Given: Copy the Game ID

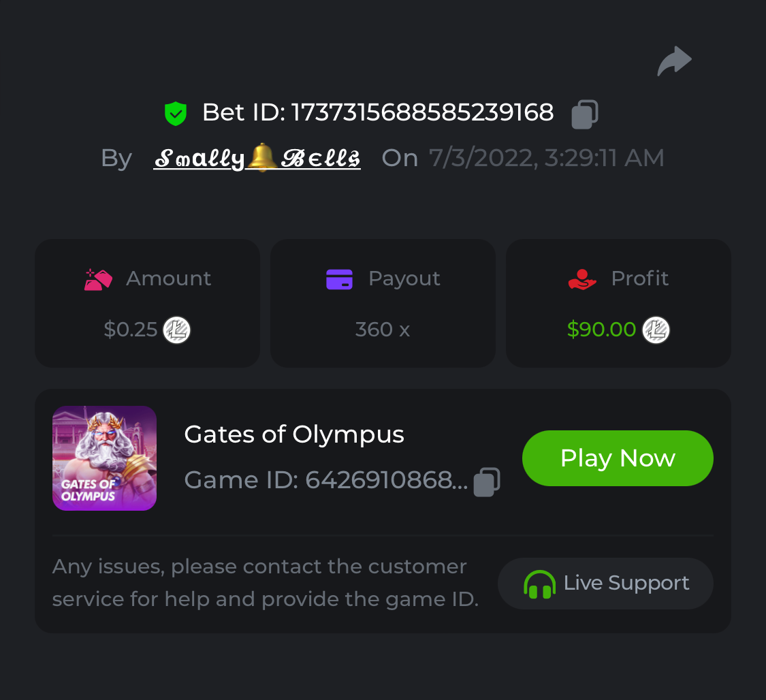Looking at the screenshot, I should (487, 481).
